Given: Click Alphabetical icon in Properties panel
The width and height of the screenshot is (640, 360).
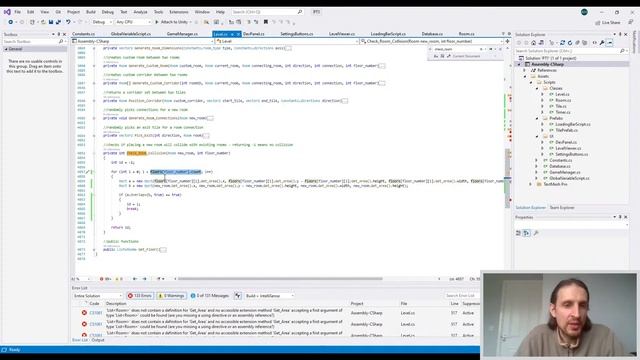Looking at the screenshot, I should tap(527, 233).
